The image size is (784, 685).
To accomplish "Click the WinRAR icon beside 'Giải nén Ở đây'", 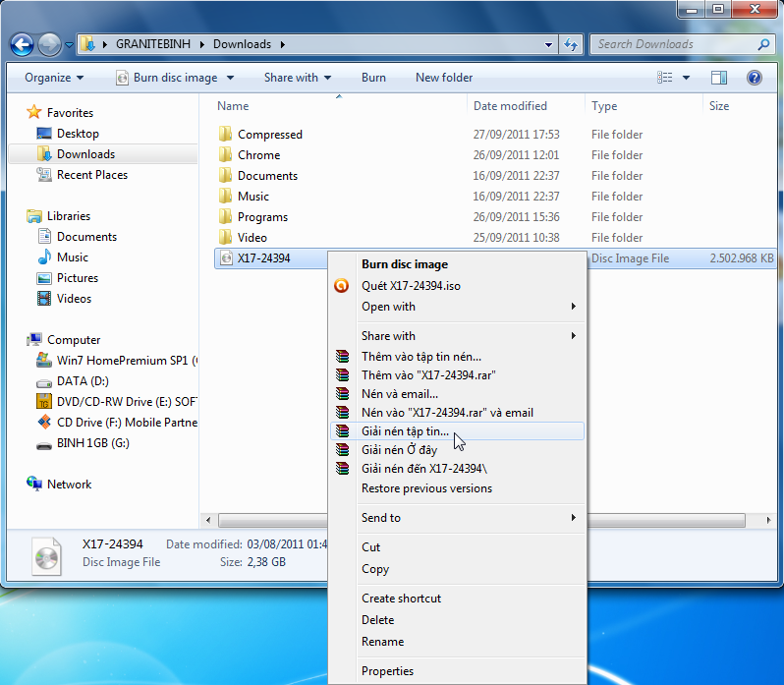I will point(341,450).
